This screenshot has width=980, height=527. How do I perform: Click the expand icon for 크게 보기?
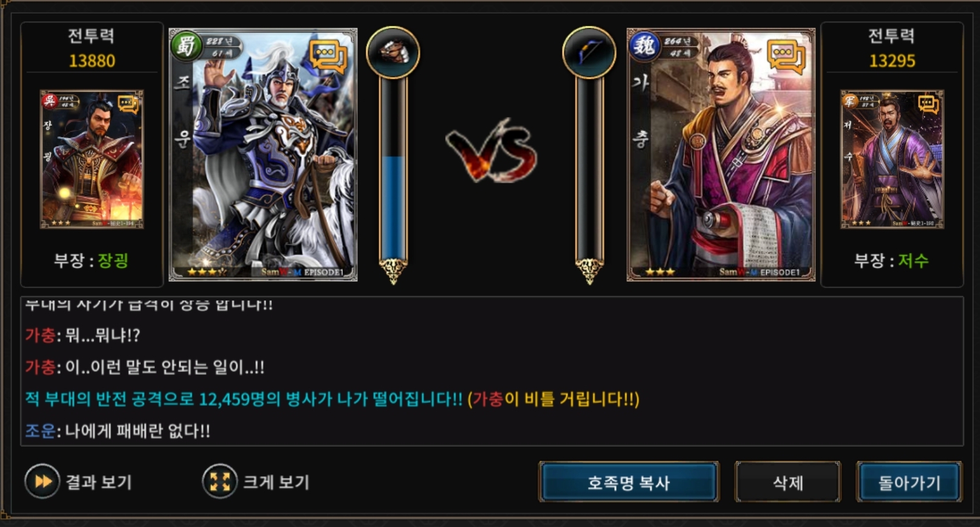[x=219, y=481]
